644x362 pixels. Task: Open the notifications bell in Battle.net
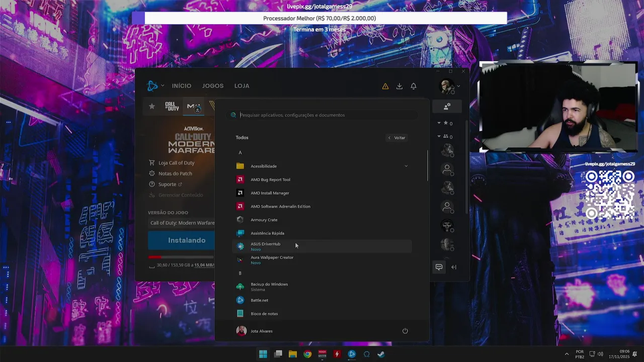414,86
